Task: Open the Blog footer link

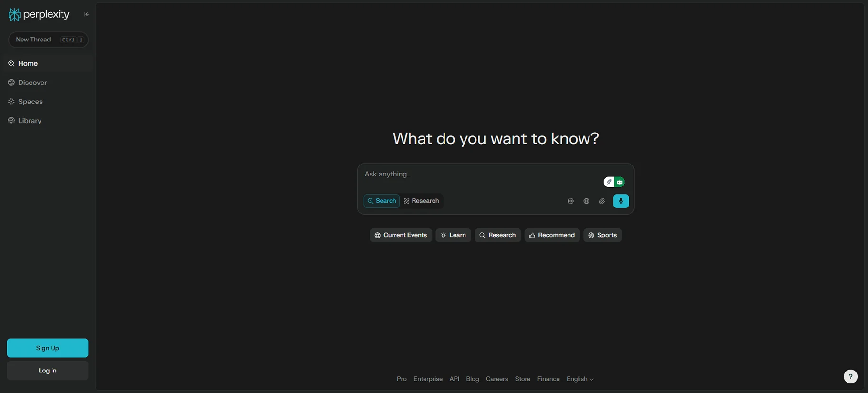Action: pyautogui.click(x=473, y=379)
